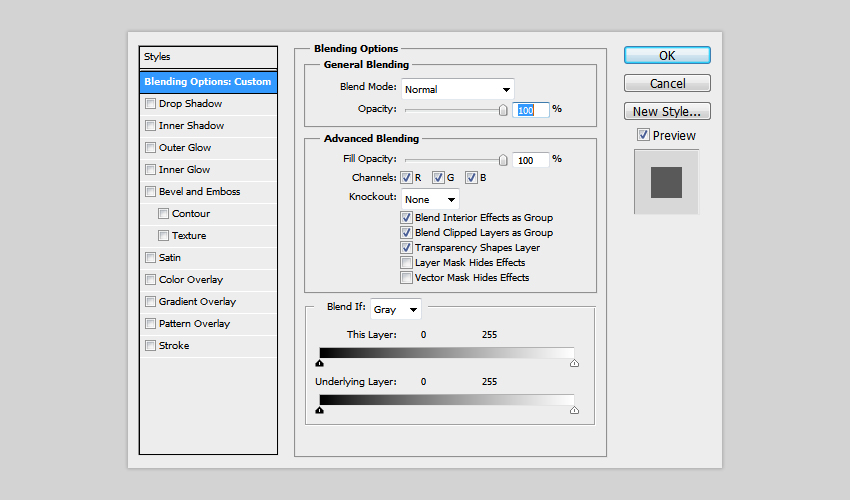Screen dimensions: 850x500
Task: Toggle the Preview checkbox
Action: (643, 135)
